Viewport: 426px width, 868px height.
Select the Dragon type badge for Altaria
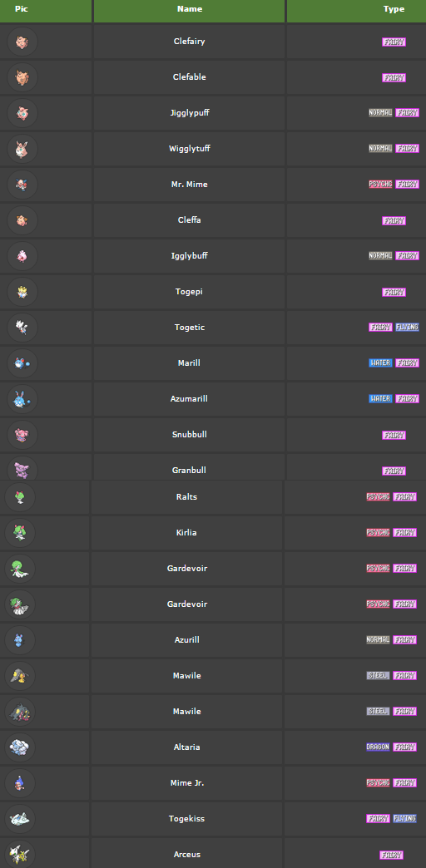378,747
